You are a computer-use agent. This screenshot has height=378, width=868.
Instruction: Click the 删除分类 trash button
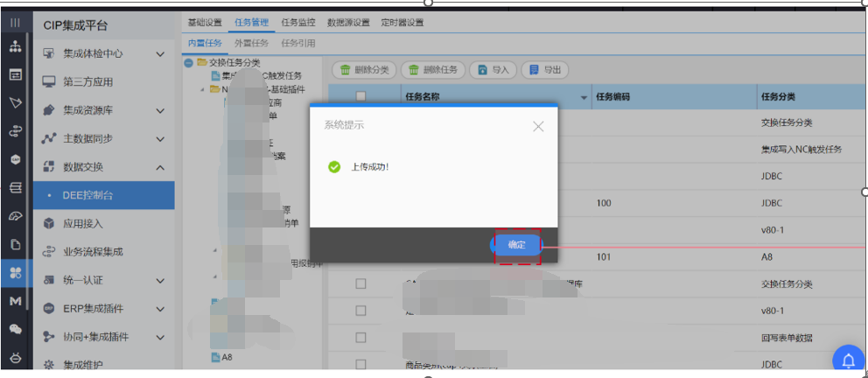tap(364, 70)
